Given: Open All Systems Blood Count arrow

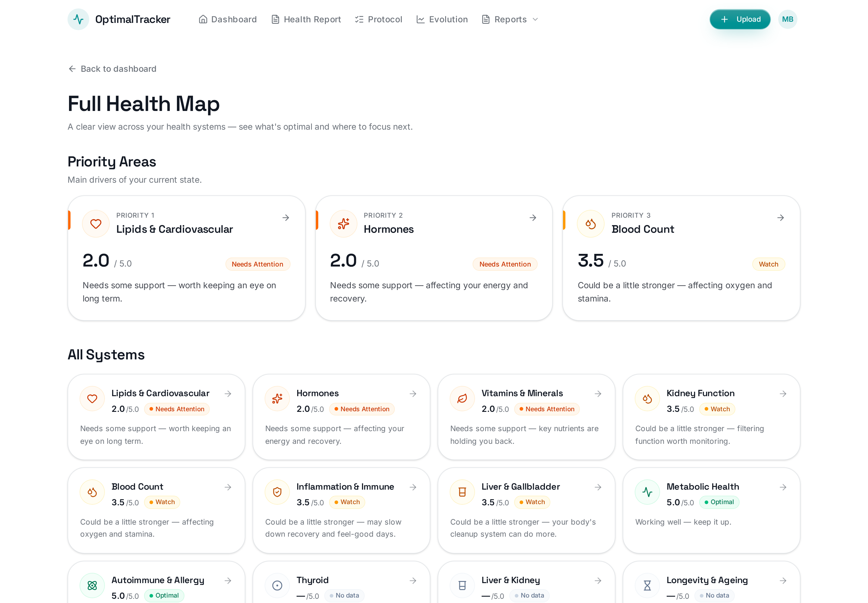Looking at the screenshot, I should click(228, 487).
